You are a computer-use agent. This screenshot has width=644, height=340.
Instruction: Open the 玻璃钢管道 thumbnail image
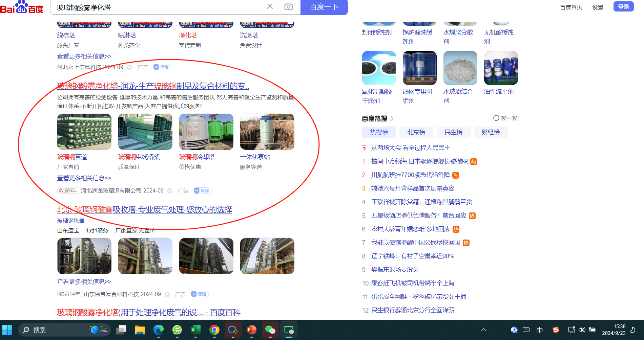tap(84, 132)
